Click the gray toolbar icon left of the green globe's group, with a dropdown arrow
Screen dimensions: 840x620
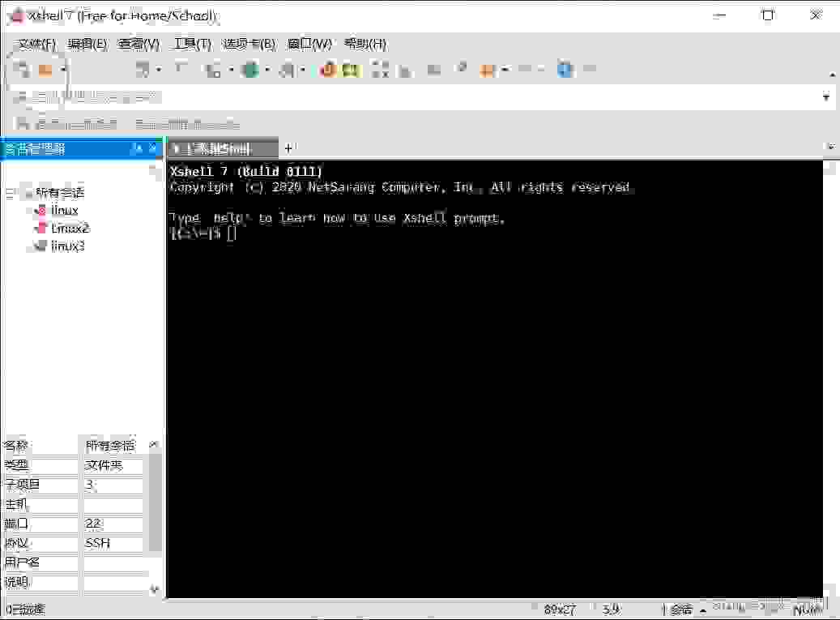click(x=213, y=70)
